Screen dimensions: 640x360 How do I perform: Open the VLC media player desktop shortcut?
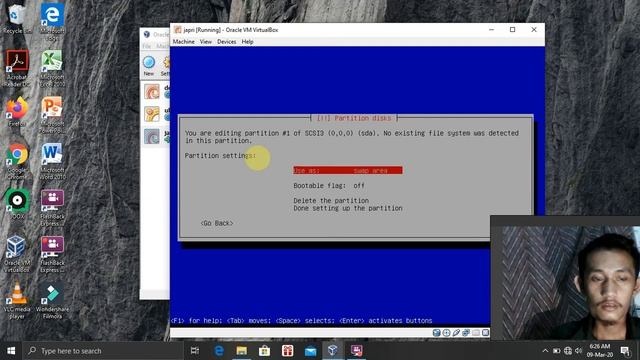[17, 300]
